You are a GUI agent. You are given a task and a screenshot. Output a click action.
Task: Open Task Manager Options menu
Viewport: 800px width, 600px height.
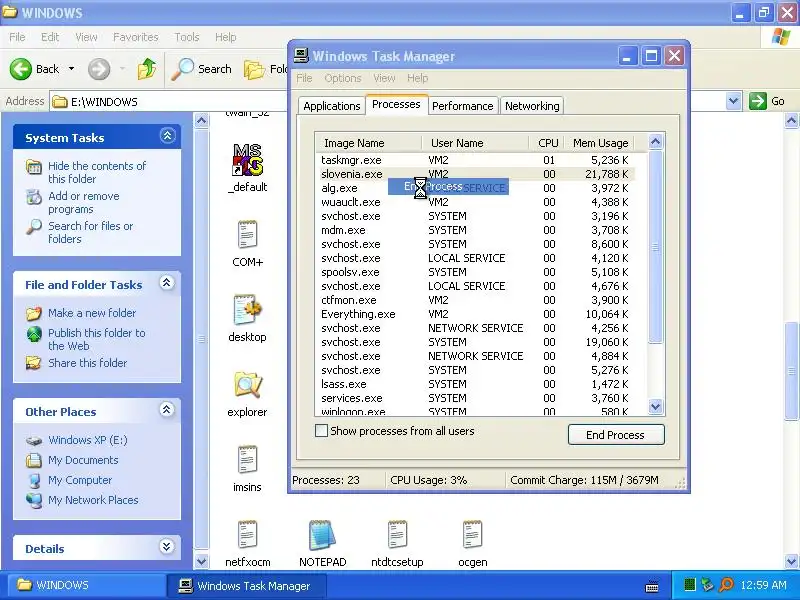[343, 78]
